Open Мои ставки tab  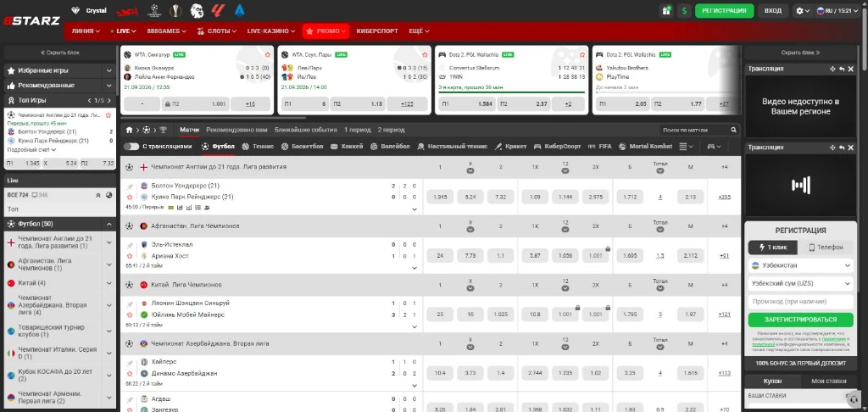(828, 381)
